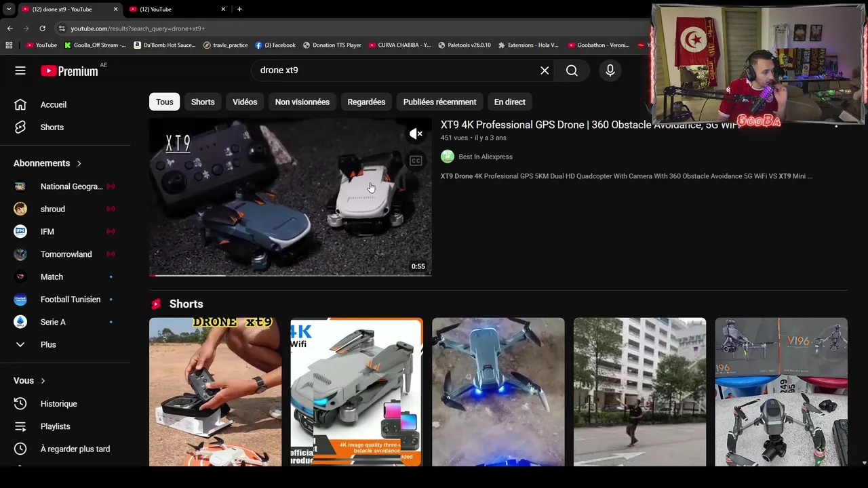Viewport: 868px width, 488px height.
Task: Open À regarder plus tard
Action: click(65, 449)
